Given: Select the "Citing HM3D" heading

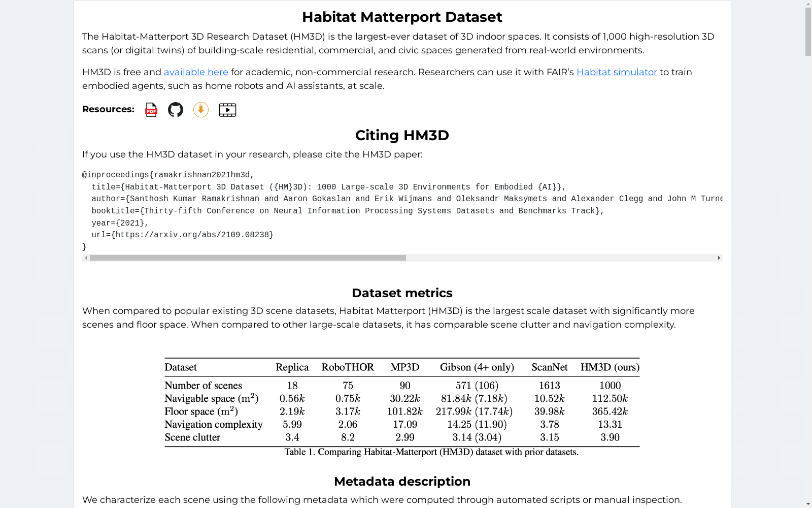Looking at the screenshot, I should coord(402,135).
